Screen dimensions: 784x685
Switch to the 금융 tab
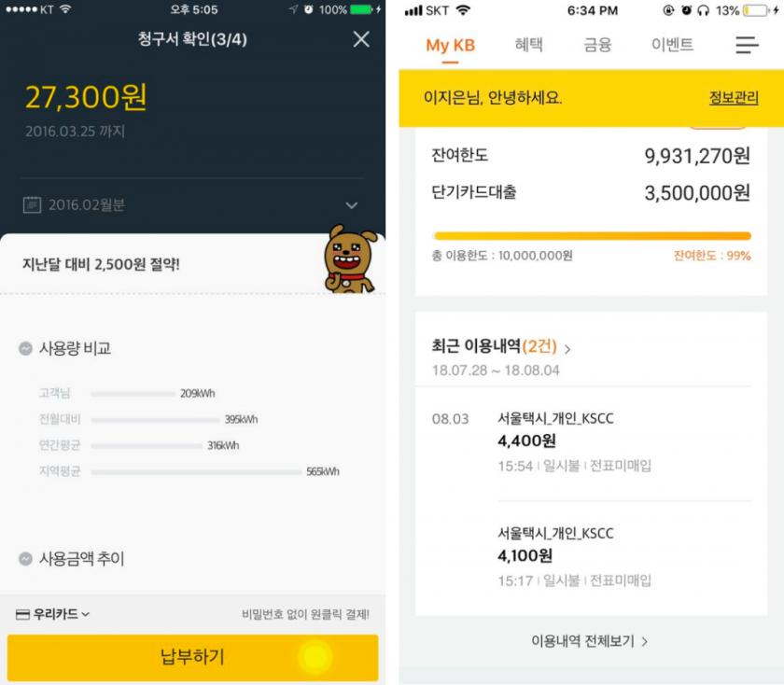(x=597, y=45)
